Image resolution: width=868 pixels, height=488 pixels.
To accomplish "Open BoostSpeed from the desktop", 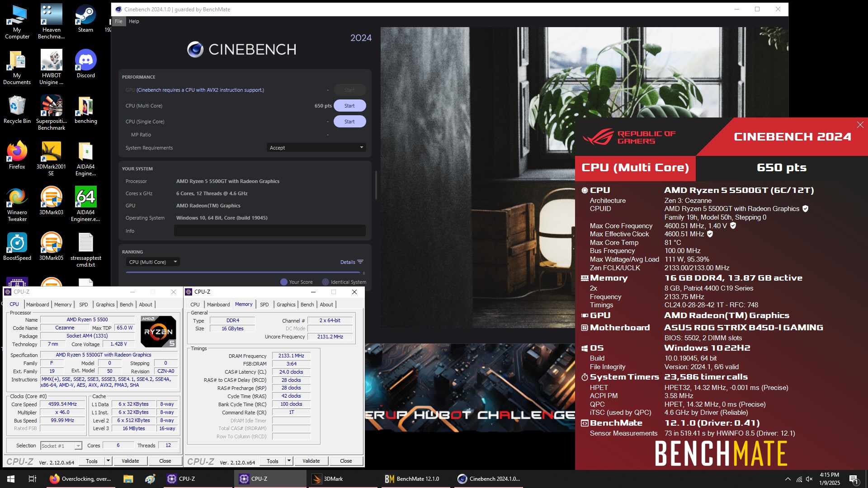I will pyautogui.click(x=17, y=246).
